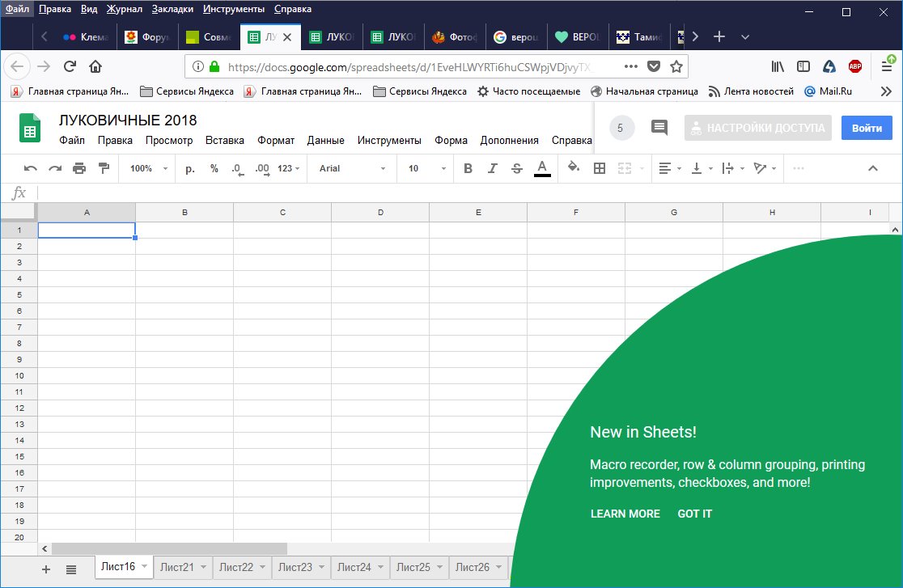Add a new sheet with plus icon
Screen dimensions: 903x588
coord(46,569)
